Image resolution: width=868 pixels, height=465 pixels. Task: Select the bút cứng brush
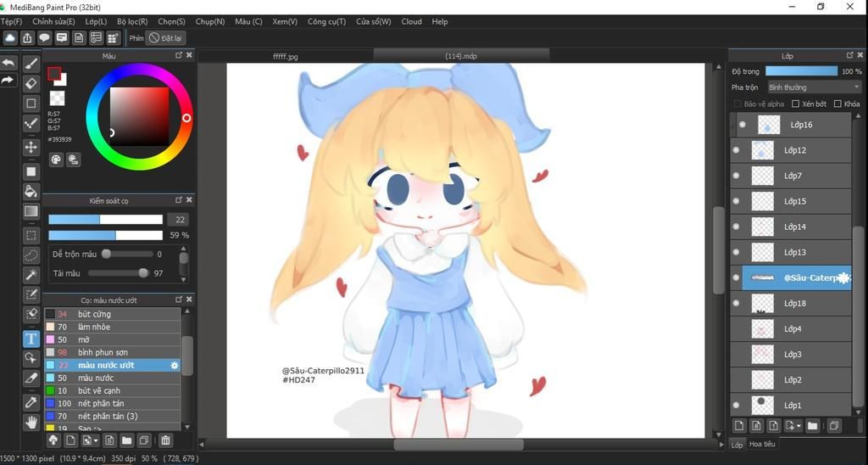click(113, 314)
